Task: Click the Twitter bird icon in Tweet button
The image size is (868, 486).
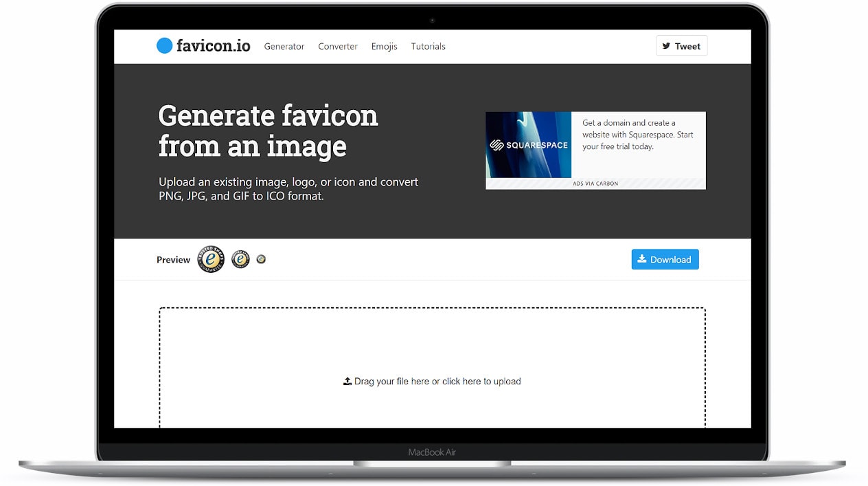Action: [x=667, y=45]
